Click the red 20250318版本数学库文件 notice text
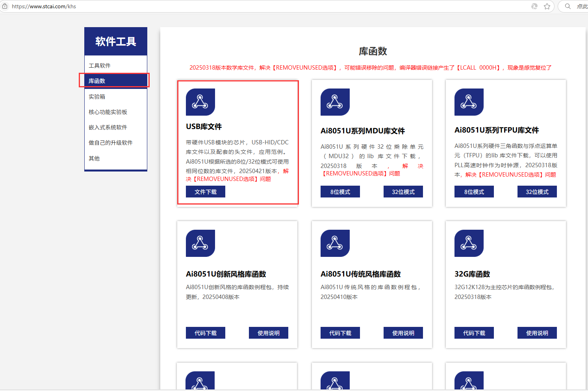 click(371, 68)
